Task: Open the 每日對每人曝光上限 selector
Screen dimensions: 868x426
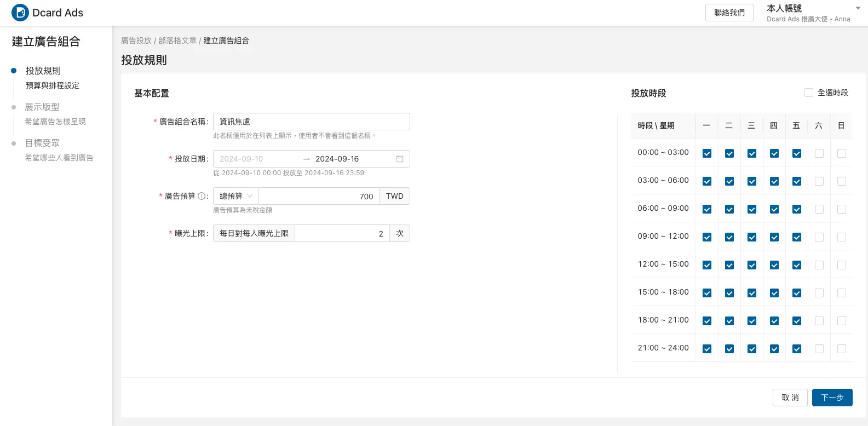Action: [254, 233]
